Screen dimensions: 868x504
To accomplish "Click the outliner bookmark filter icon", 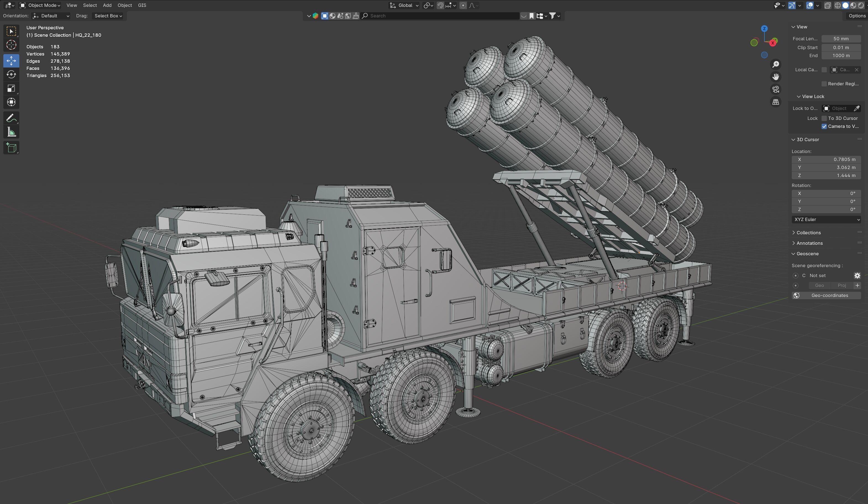I will point(532,16).
